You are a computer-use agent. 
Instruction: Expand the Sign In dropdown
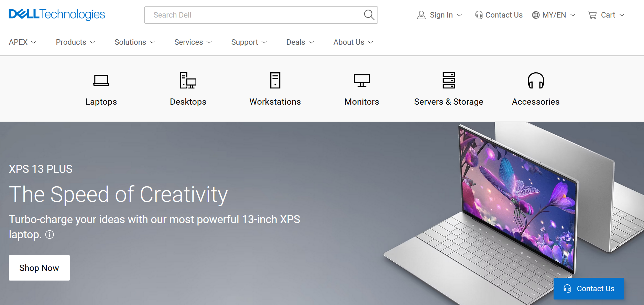(440, 15)
